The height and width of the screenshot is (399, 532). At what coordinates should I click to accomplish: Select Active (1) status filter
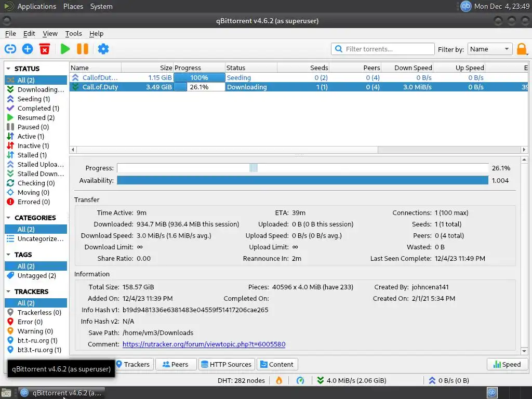pos(36,136)
